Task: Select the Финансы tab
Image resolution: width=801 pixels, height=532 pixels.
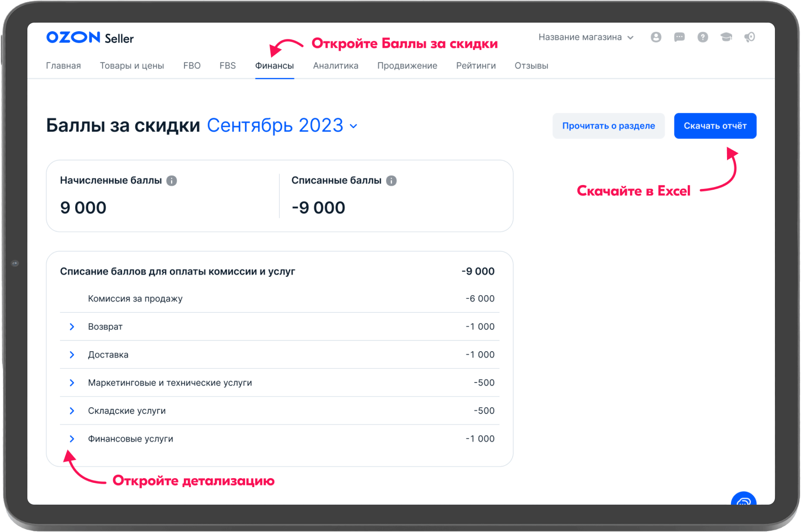Action: pyautogui.click(x=275, y=66)
